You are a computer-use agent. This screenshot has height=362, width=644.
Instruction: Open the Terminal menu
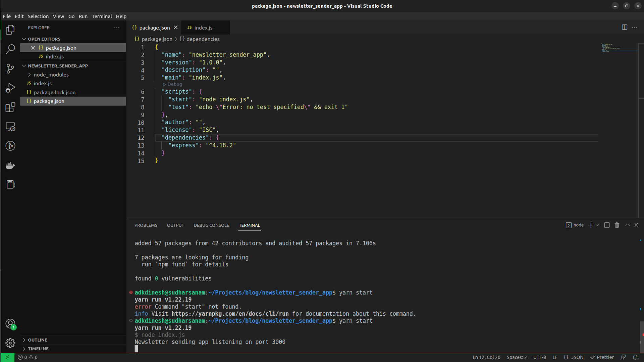102,16
